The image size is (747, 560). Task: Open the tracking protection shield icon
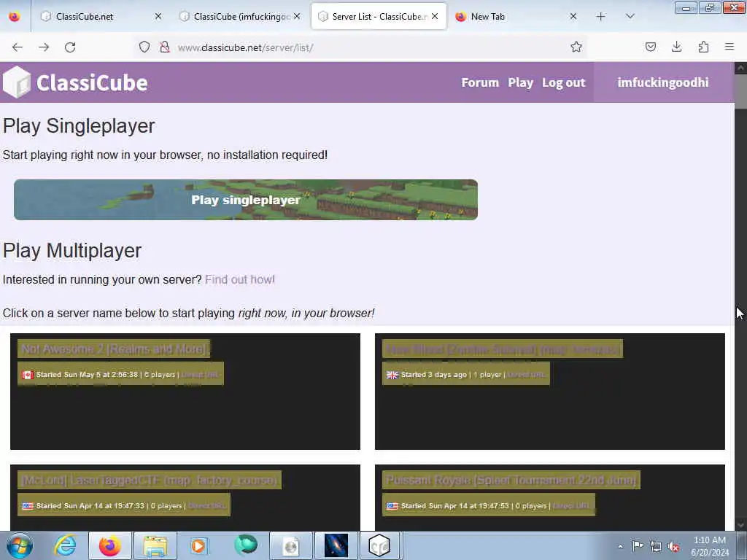tap(144, 47)
